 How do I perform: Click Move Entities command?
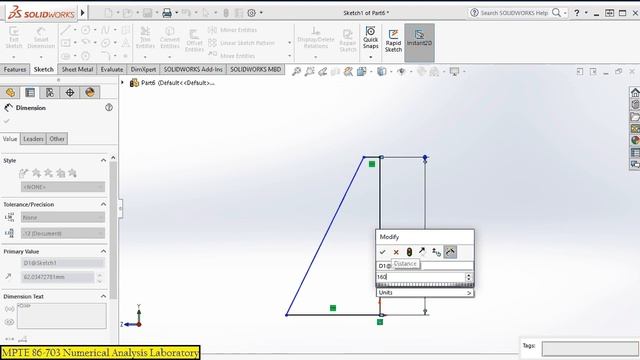pyautogui.click(x=232, y=56)
